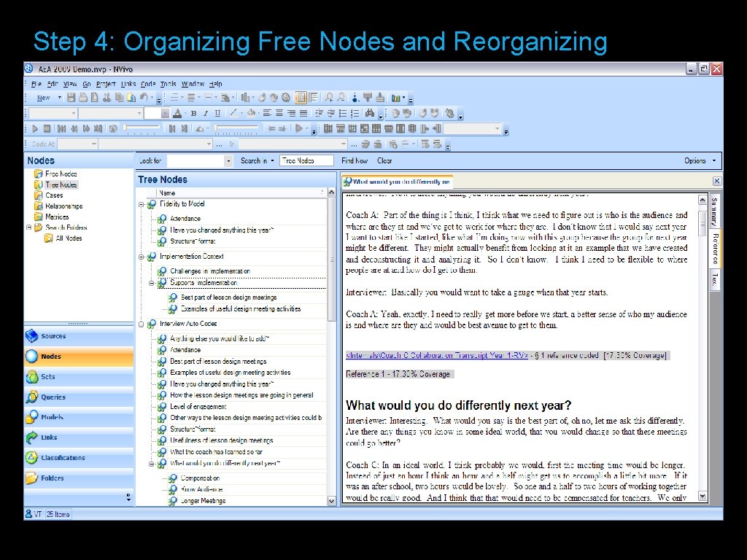Open the File menu
The image size is (747, 560).
click(36, 84)
